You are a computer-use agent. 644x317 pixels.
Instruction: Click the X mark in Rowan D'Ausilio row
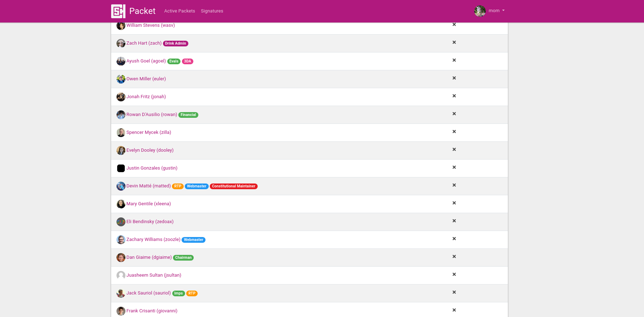coord(454,114)
